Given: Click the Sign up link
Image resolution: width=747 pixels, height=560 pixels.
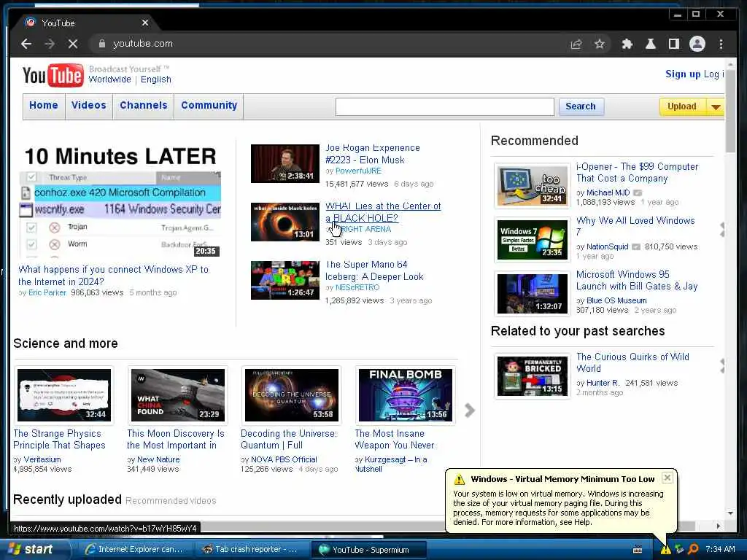Looking at the screenshot, I should pos(683,74).
